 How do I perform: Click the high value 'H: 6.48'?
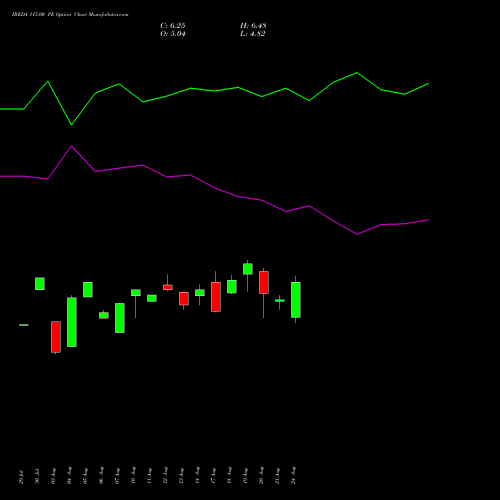tap(253, 26)
